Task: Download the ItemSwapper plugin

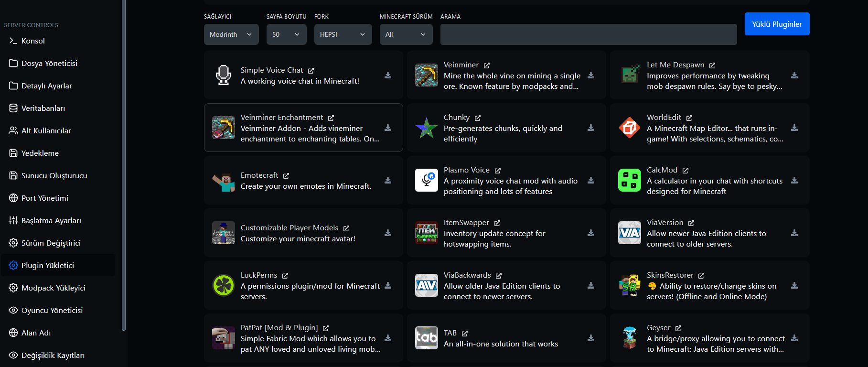Action: [x=591, y=233]
